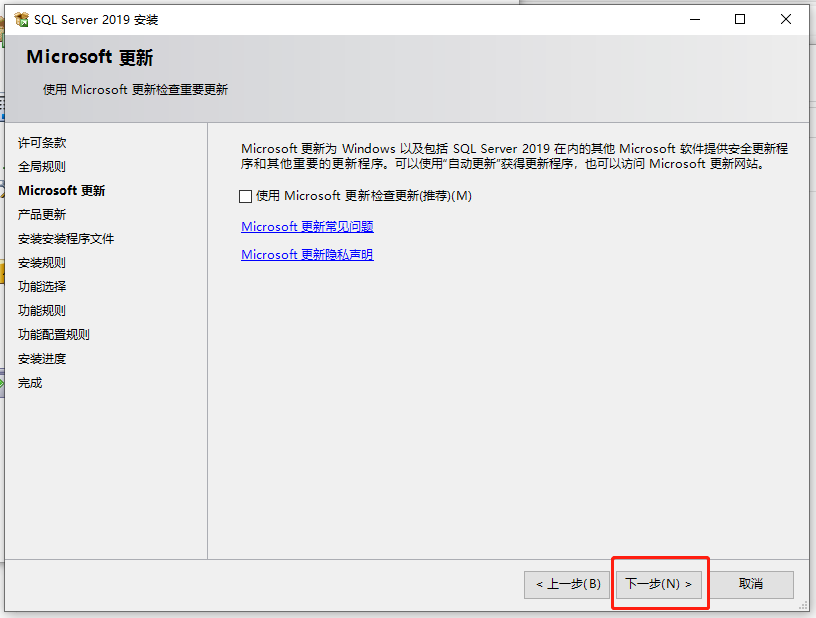Screen dimensions: 816x618
Task: Select 安装规则 step in sidebar
Action: pyautogui.click(x=42, y=262)
